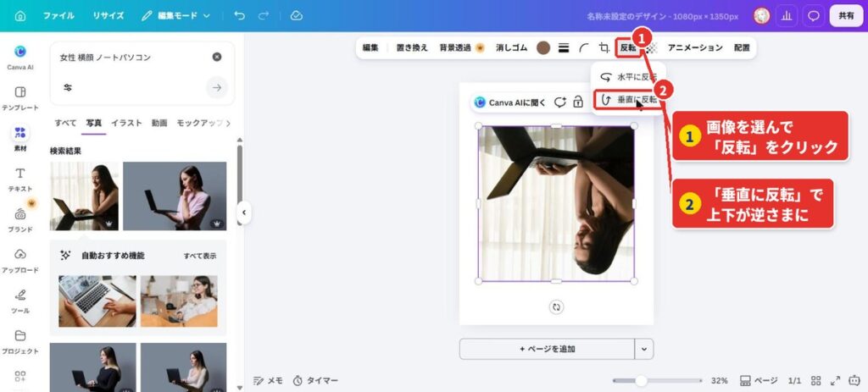The height and width of the screenshot is (392, 868).
Task: Open 配置 position in the toolbar
Action: (x=742, y=48)
